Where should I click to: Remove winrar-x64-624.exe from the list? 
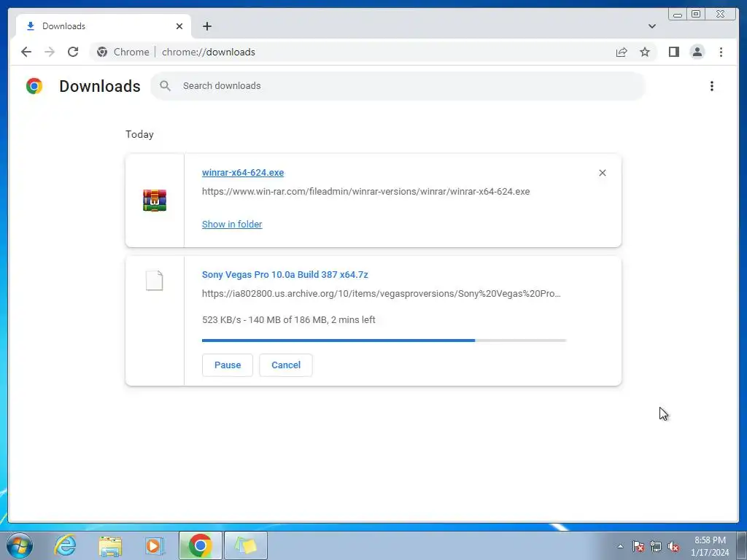point(602,173)
